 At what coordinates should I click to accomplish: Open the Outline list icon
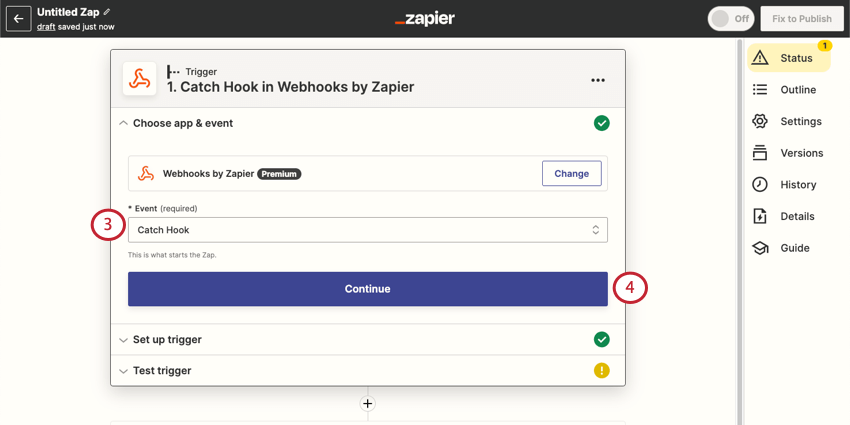(x=760, y=89)
